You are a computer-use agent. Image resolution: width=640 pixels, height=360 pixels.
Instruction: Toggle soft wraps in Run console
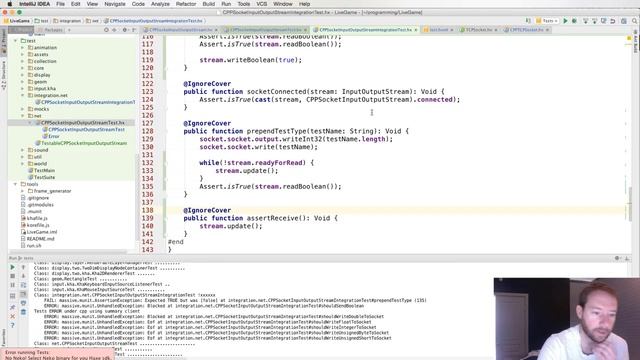[x=23, y=285]
